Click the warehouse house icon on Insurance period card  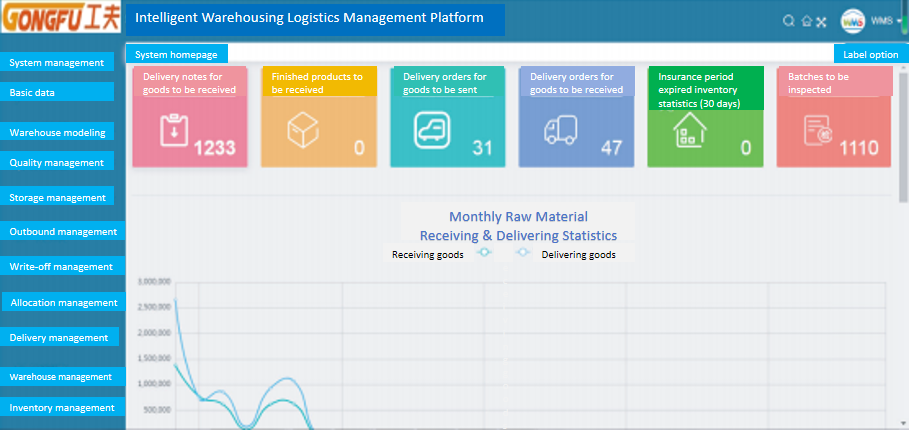coord(689,129)
